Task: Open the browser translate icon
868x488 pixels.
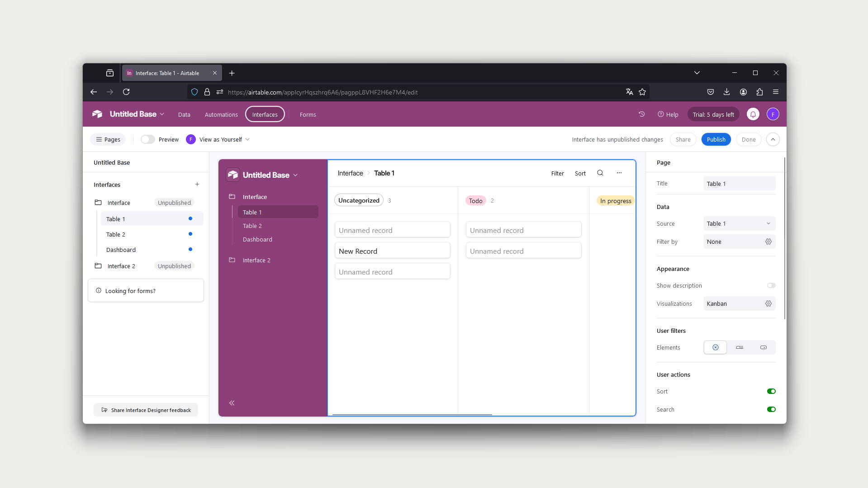Action: pos(629,92)
